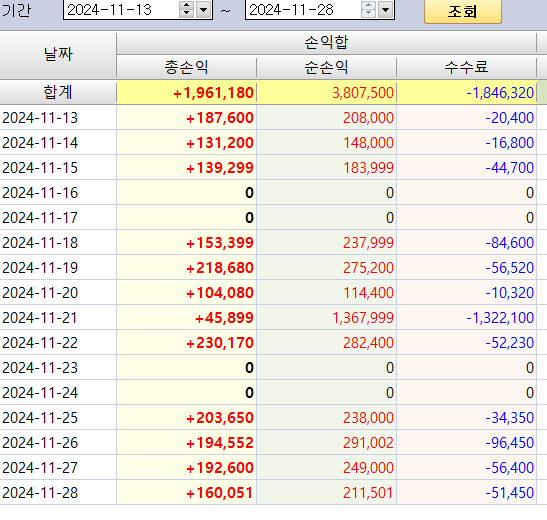Click the 총손익 column header
This screenshot has height=520, width=547.
187,67
